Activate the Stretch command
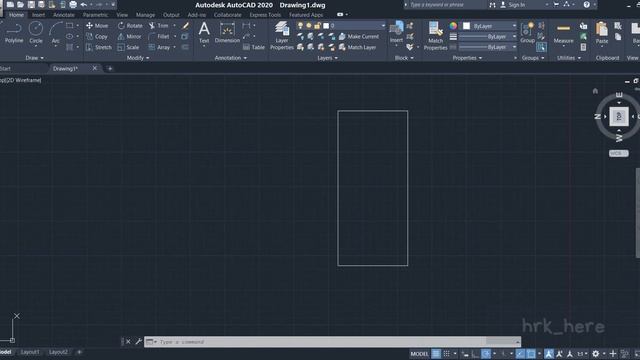Screen dimensions: 640x360 click(x=98, y=47)
